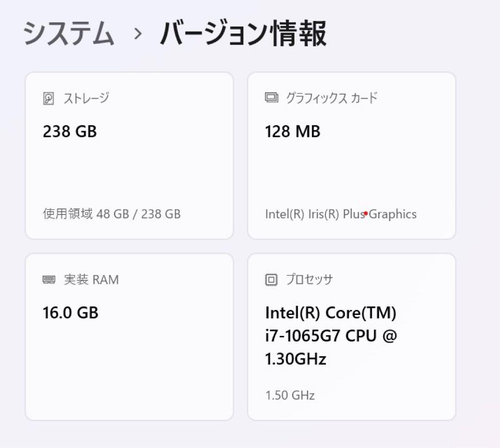Click the 16.0 GB RAM value
Image resolution: width=500 pixels, height=448 pixels.
point(70,313)
